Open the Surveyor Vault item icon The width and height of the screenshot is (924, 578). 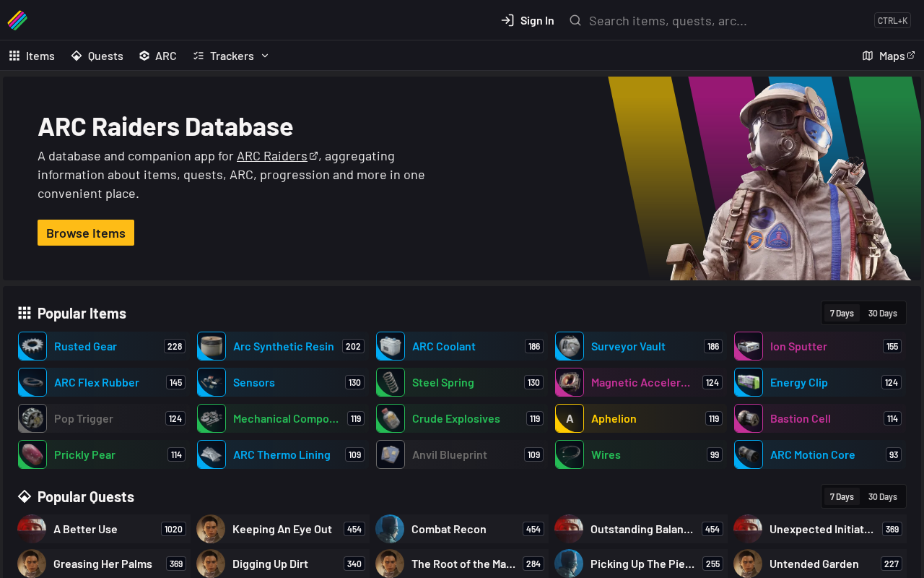click(x=570, y=346)
